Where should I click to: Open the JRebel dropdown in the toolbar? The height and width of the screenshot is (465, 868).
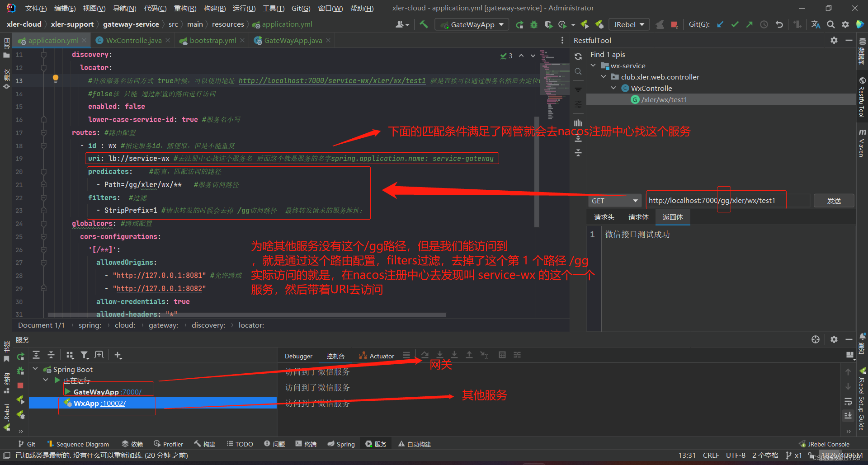tap(629, 24)
